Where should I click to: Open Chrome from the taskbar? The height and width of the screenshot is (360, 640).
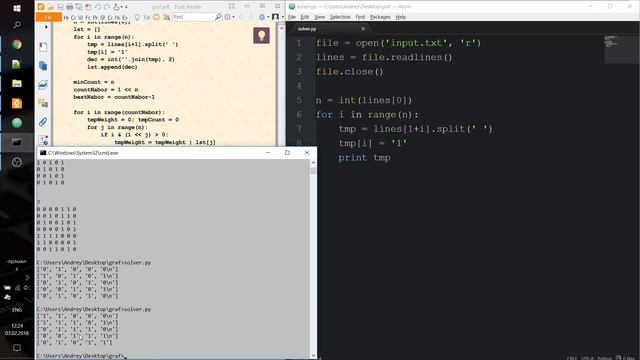(x=17, y=44)
